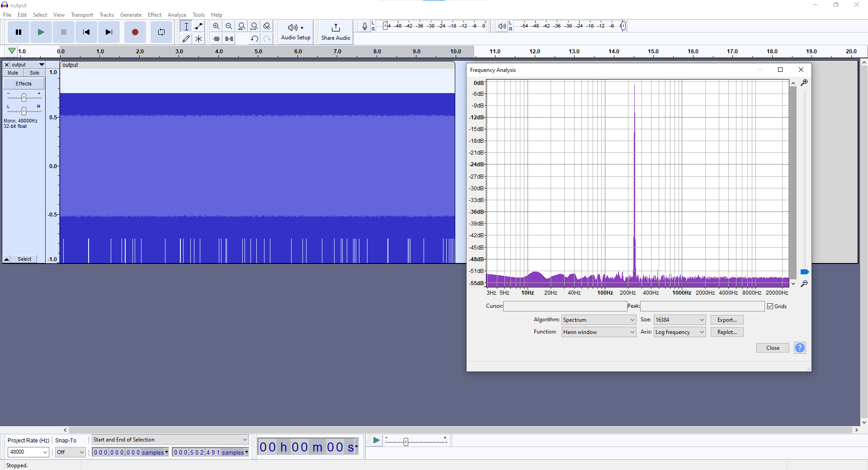Solo the output track
This screenshot has height=470, width=868.
pyautogui.click(x=34, y=73)
